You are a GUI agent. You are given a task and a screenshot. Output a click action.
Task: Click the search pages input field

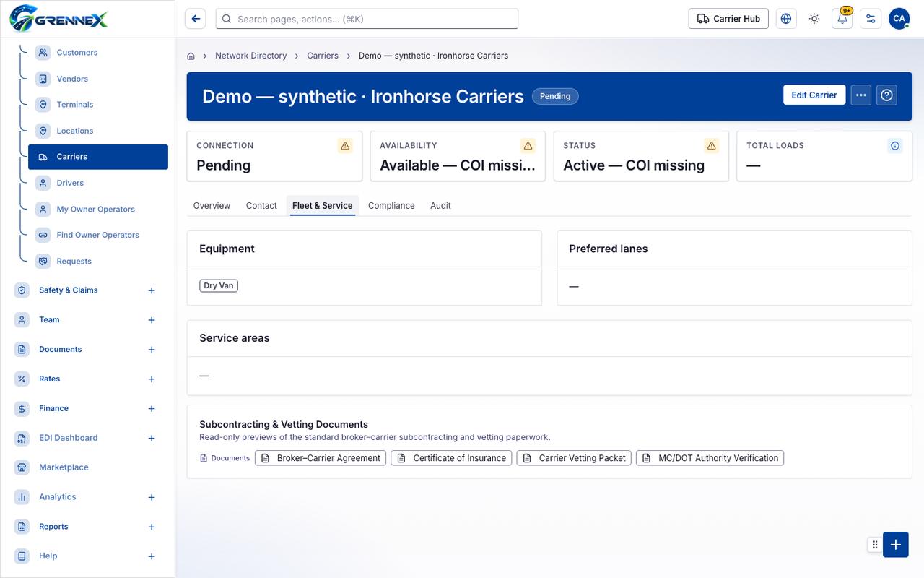point(367,19)
